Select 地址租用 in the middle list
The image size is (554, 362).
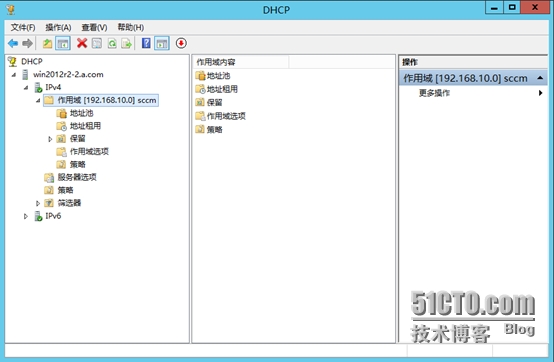(x=222, y=89)
